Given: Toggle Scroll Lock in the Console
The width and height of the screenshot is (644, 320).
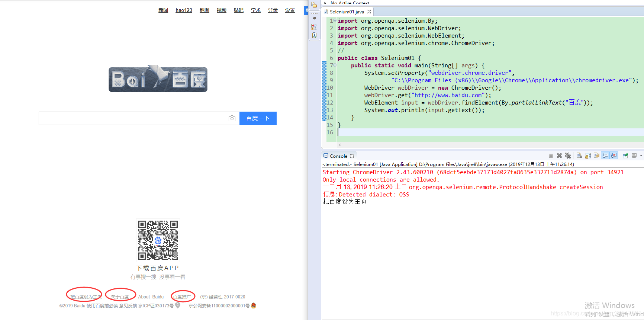Looking at the screenshot, I should pyautogui.click(x=588, y=156).
